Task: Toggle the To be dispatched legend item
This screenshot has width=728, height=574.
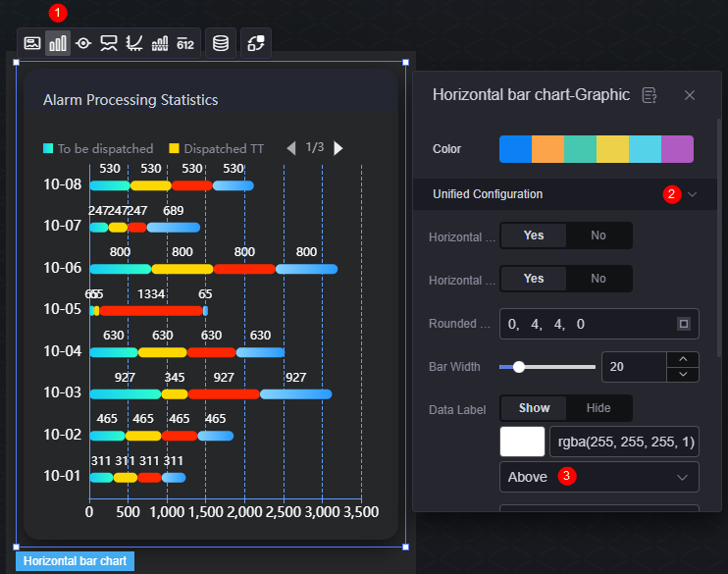Action: [98, 148]
